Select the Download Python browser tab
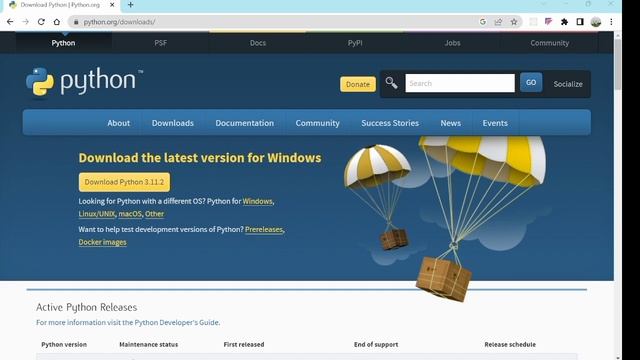The width and height of the screenshot is (640, 360). 60,5
